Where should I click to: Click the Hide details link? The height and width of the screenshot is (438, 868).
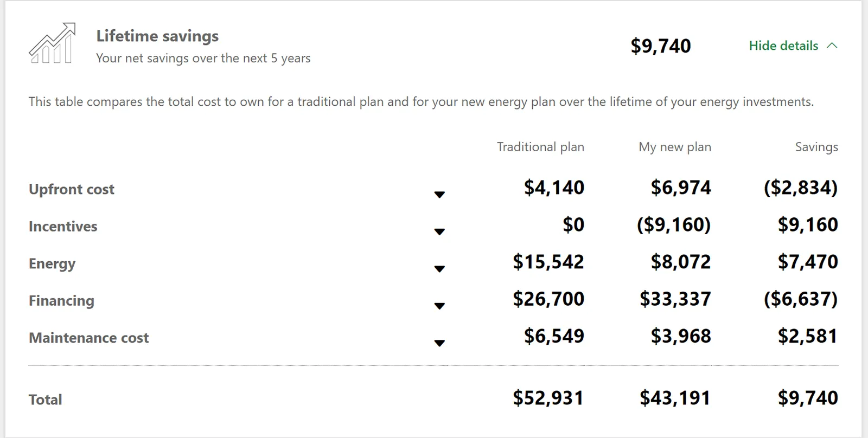tap(783, 46)
